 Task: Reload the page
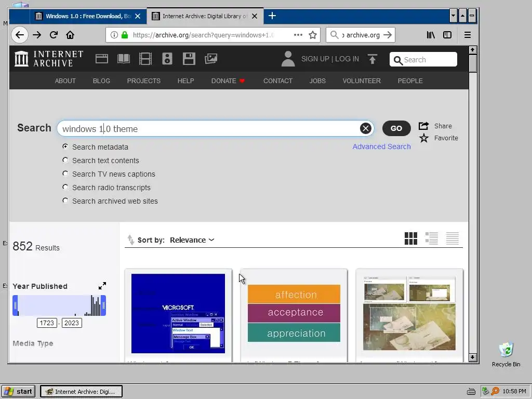[x=54, y=35]
